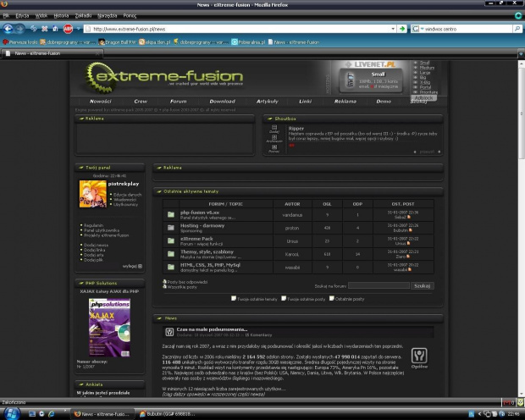Viewport: 525px width, 420px height.
Task: Click the PHP Solutions magazine cover
Action: pos(109,328)
